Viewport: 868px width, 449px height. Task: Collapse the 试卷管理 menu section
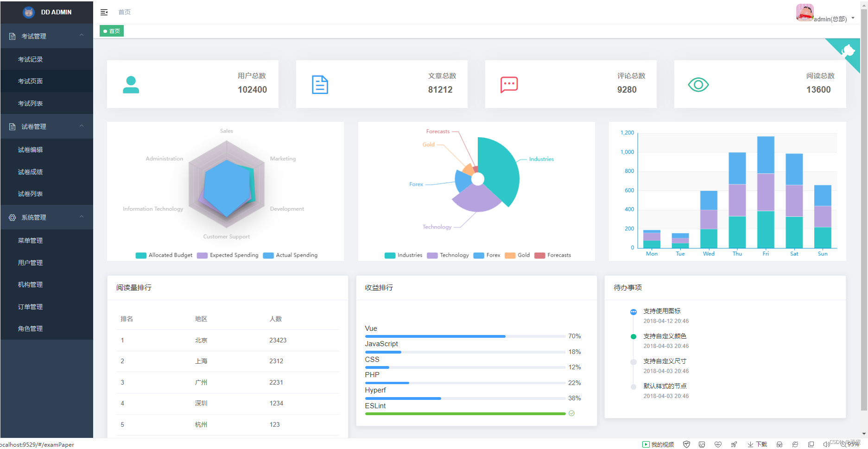[x=46, y=126]
